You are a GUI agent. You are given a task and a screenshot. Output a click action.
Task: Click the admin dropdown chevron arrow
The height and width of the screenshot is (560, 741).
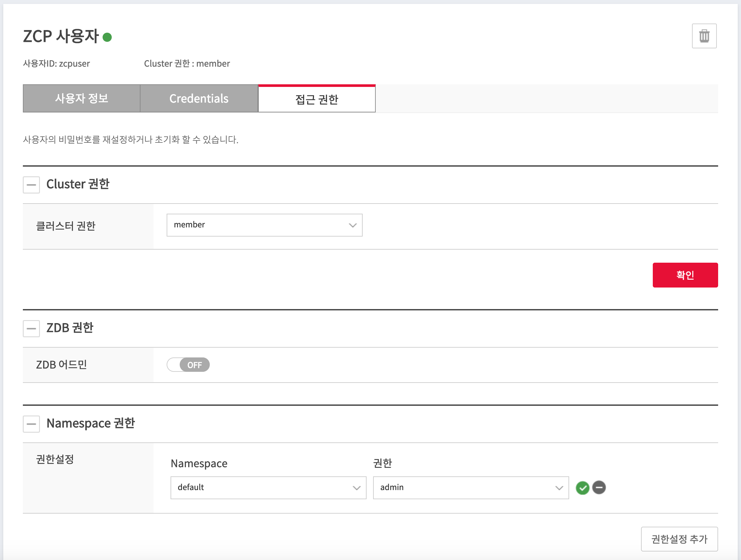[x=559, y=488]
